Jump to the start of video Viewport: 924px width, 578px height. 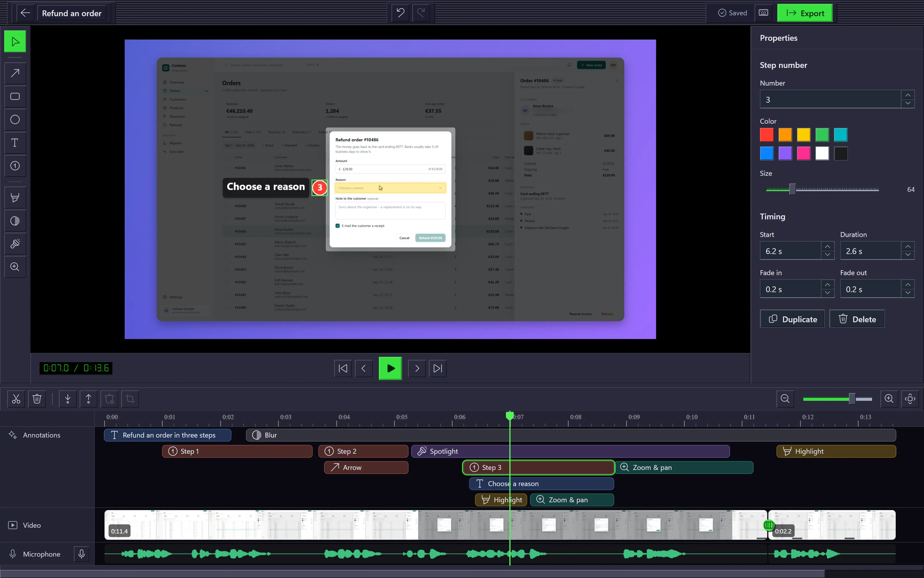[343, 368]
